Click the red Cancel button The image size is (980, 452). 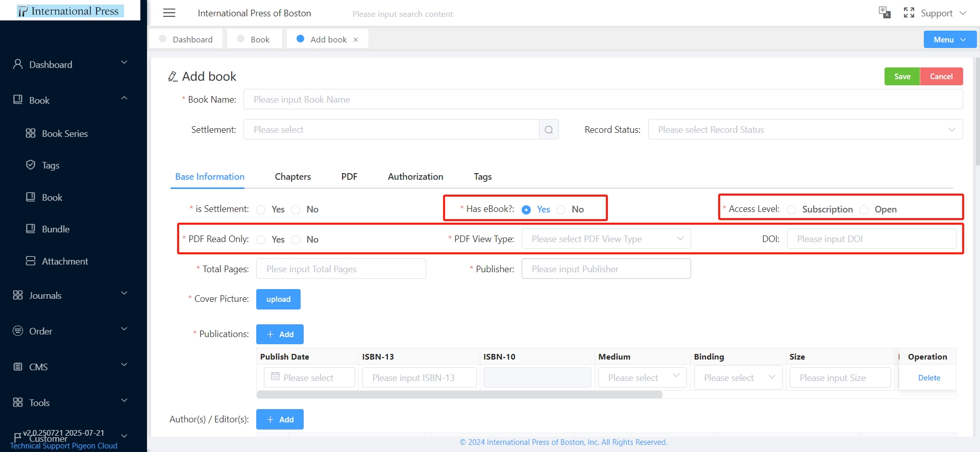tap(941, 76)
